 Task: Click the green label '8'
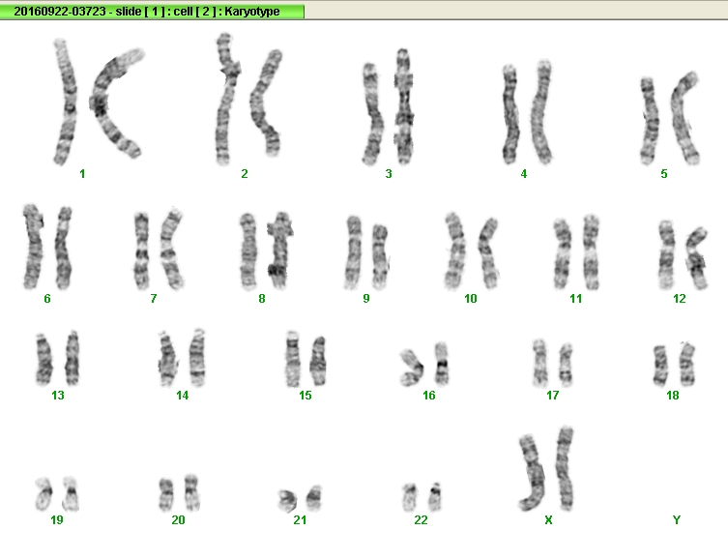click(x=262, y=299)
